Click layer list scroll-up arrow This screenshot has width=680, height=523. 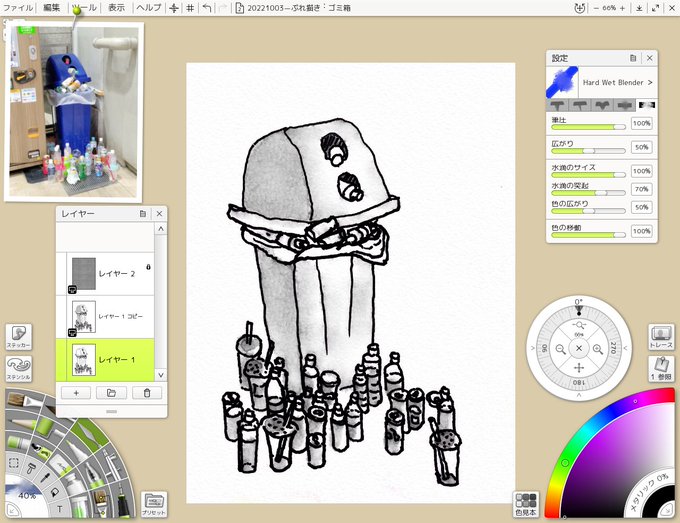[161, 229]
